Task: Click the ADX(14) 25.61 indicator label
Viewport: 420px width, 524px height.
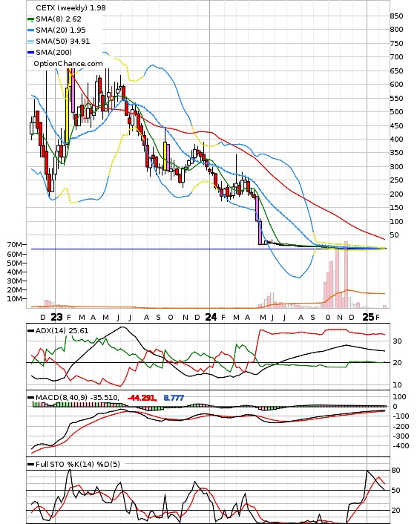Action: [62, 331]
